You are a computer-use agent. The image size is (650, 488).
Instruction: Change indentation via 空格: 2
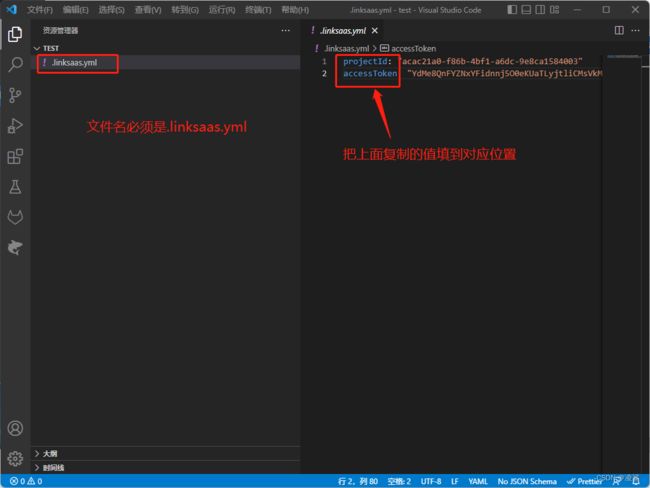point(399,481)
